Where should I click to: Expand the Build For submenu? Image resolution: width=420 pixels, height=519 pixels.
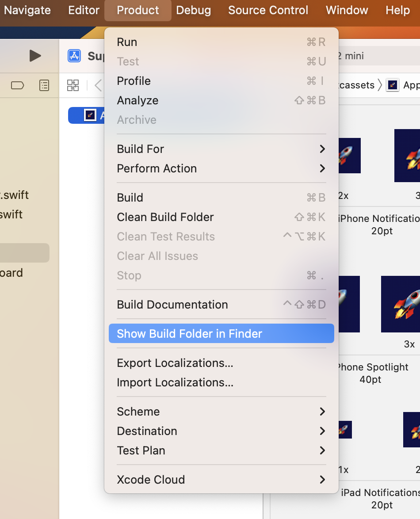point(221,149)
